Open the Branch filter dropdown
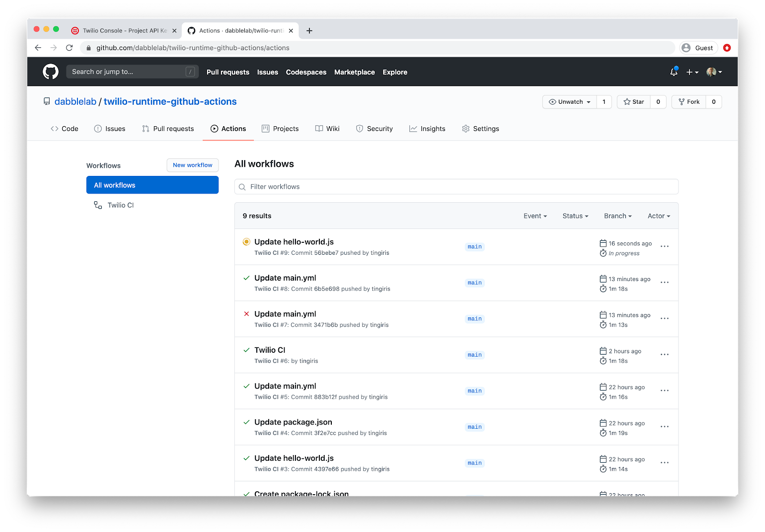This screenshot has width=765, height=532. [618, 216]
